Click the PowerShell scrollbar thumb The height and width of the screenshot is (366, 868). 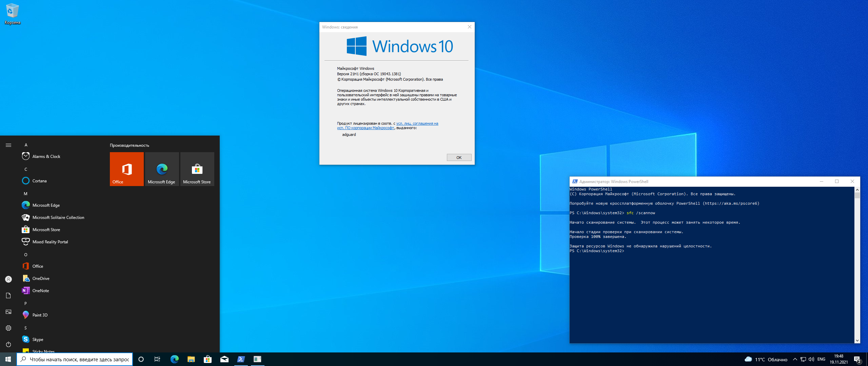point(857,196)
